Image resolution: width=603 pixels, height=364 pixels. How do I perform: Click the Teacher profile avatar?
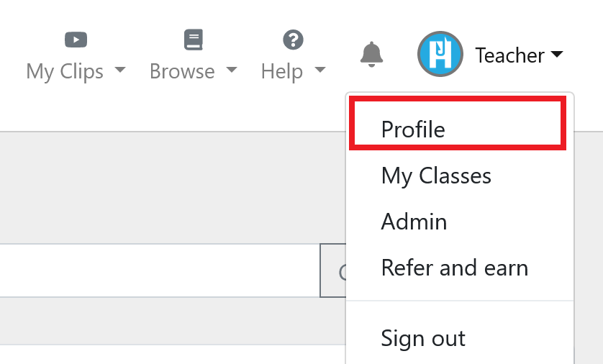click(x=440, y=54)
